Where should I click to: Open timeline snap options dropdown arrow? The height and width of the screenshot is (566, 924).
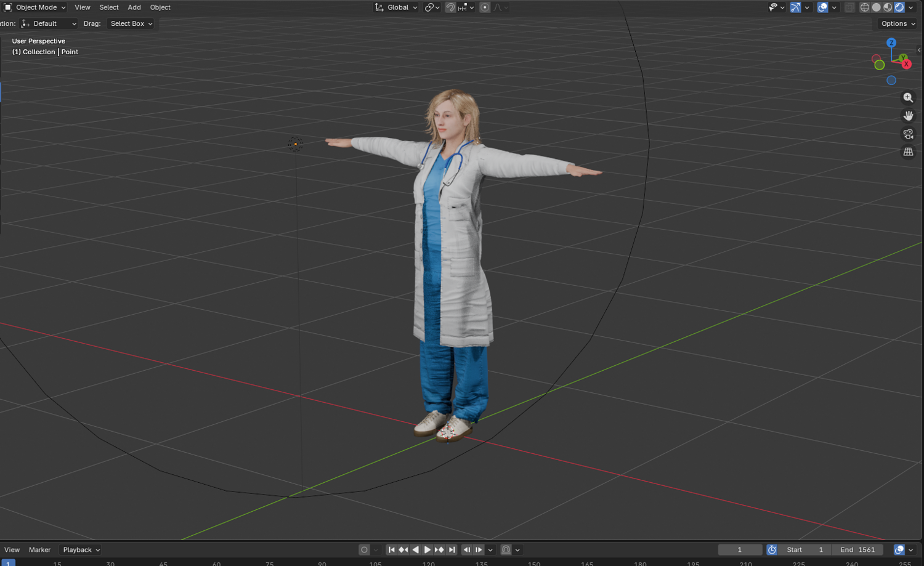point(517,550)
